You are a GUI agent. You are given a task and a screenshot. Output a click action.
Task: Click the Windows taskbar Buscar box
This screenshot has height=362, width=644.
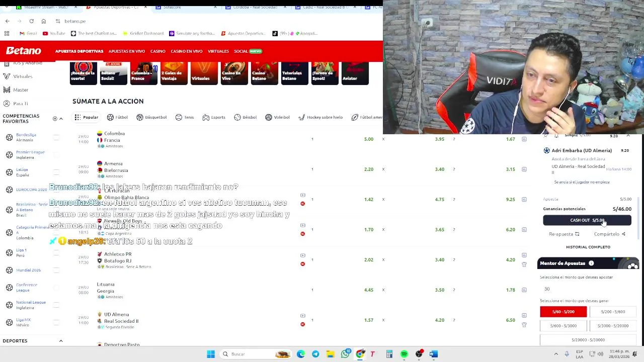[257, 354]
